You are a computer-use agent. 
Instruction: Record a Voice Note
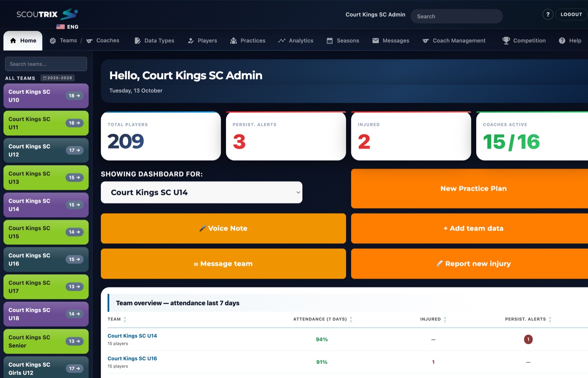223,229
